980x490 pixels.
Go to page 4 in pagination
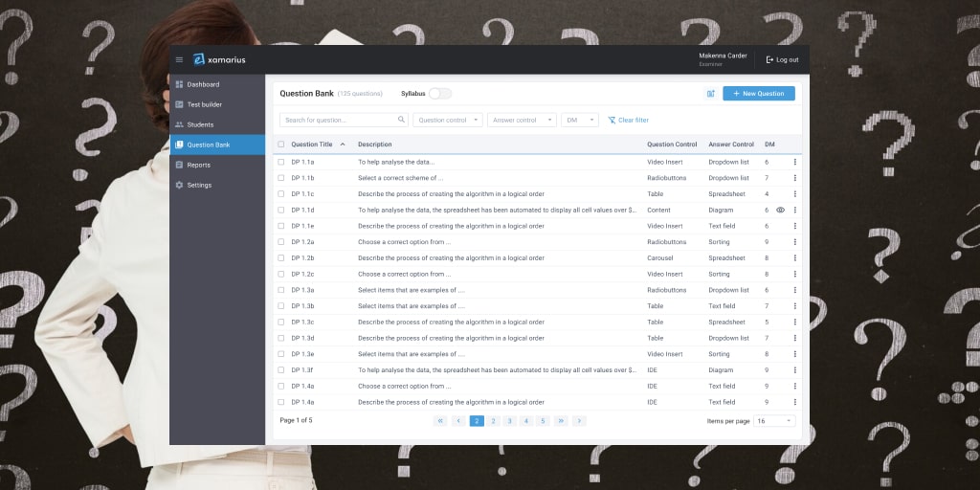525,421
